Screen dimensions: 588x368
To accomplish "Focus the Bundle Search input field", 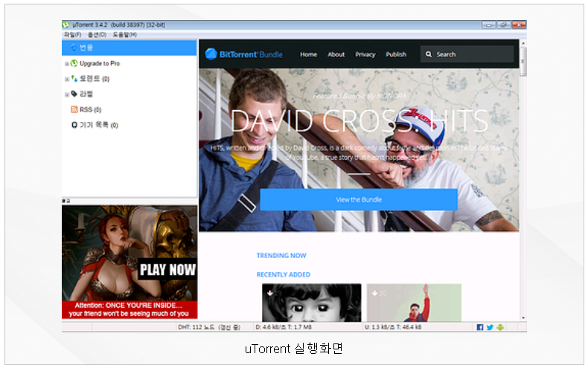I will pos(467,54).
